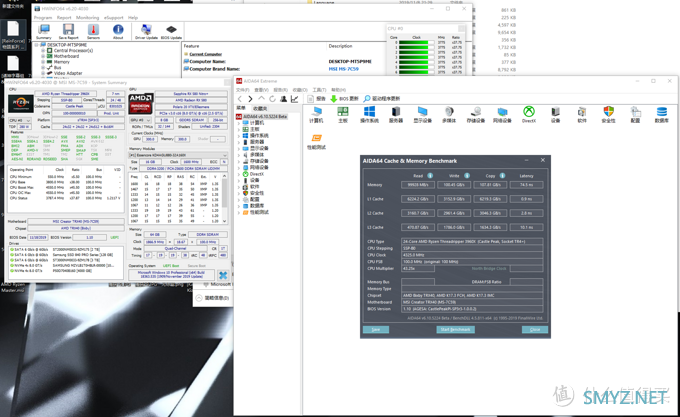
Task: Click the AIDA64 user profile icon
Action: [283, 99]
